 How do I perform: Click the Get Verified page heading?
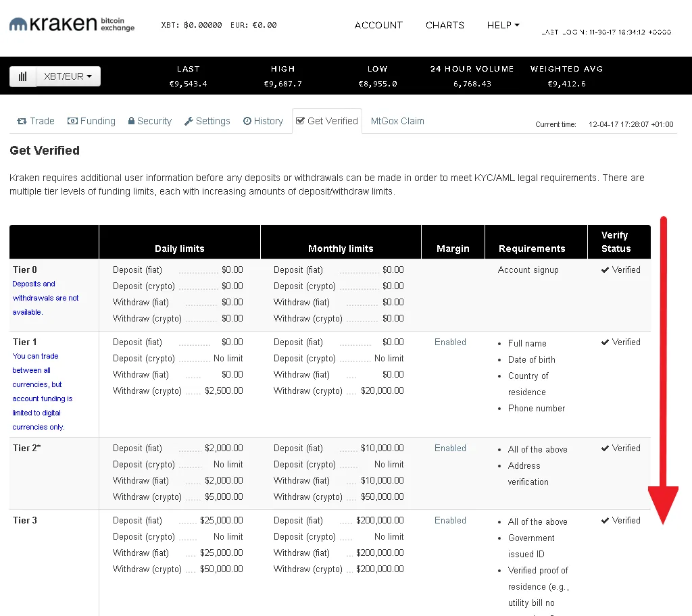[45, 151]
